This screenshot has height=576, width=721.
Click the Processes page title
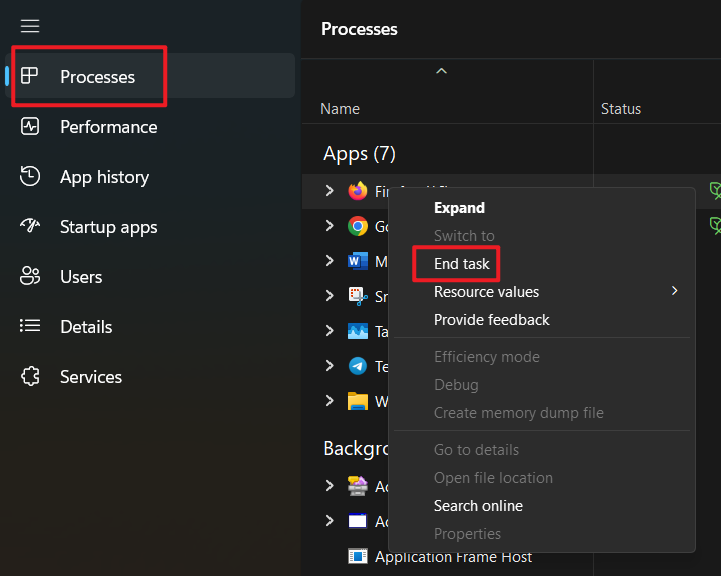[359, 29]
